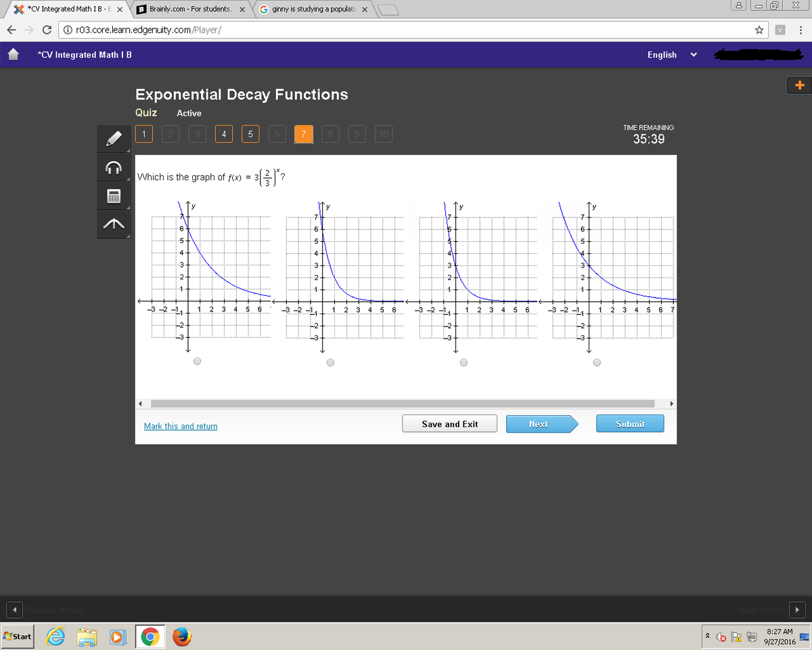Open Firefox from the taskbar
The width and height of the screenshot is (812, 650).
pyautogui.click(x=179, y=637)
